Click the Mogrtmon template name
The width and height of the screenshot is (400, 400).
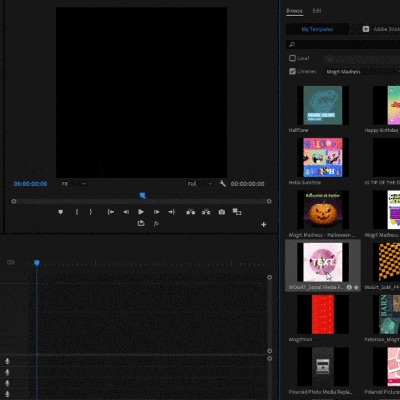click(300, 340)
